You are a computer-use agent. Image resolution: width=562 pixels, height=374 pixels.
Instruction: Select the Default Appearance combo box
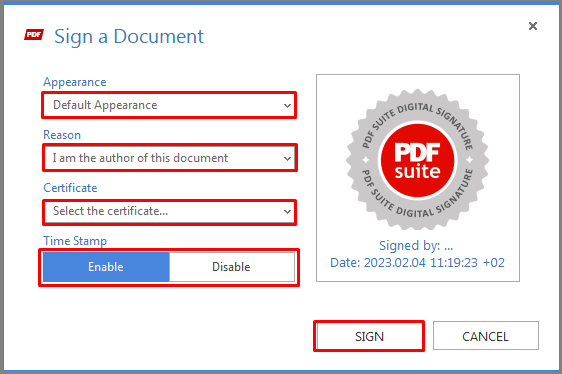[169, 105]
